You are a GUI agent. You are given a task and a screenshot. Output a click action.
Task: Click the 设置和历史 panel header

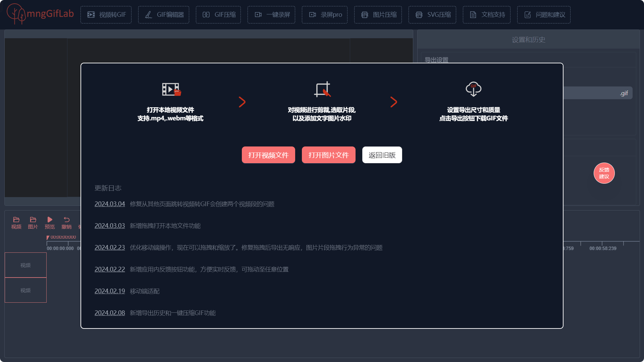click(528, 40)
